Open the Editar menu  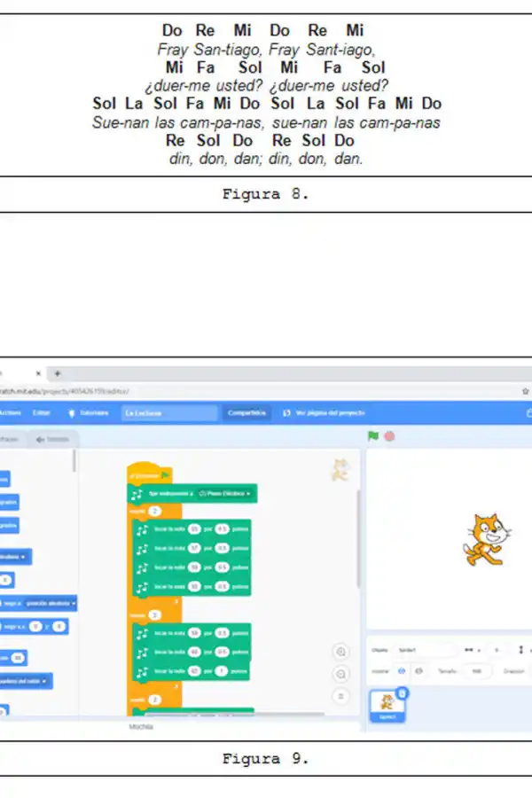click(x=42, y=413)
